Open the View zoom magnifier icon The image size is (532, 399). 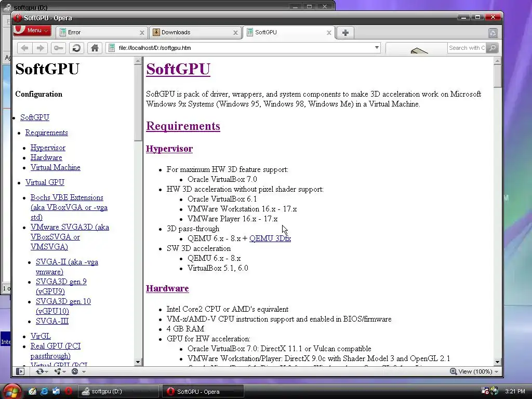(x=453, y=371)
